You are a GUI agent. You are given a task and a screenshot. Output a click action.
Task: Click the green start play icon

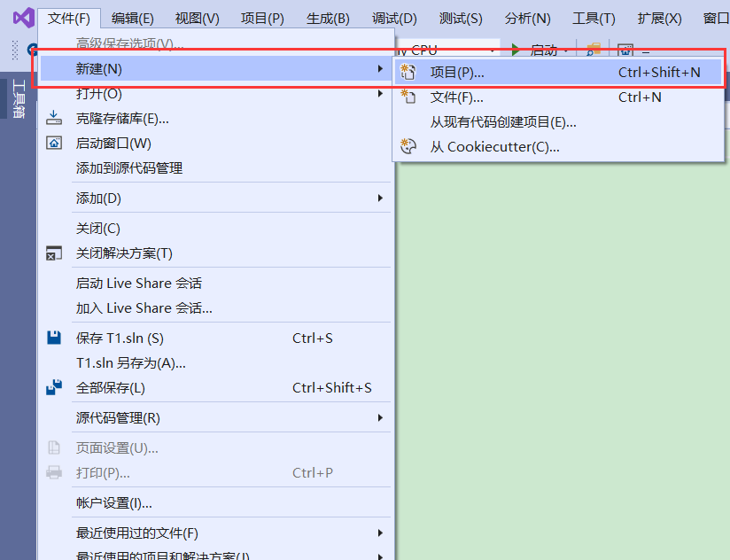tap(516, 50)
